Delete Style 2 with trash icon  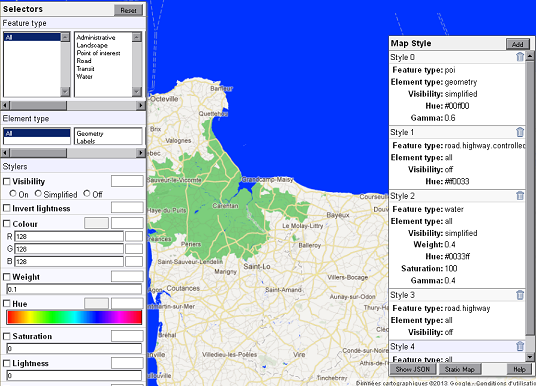point(520,196)
